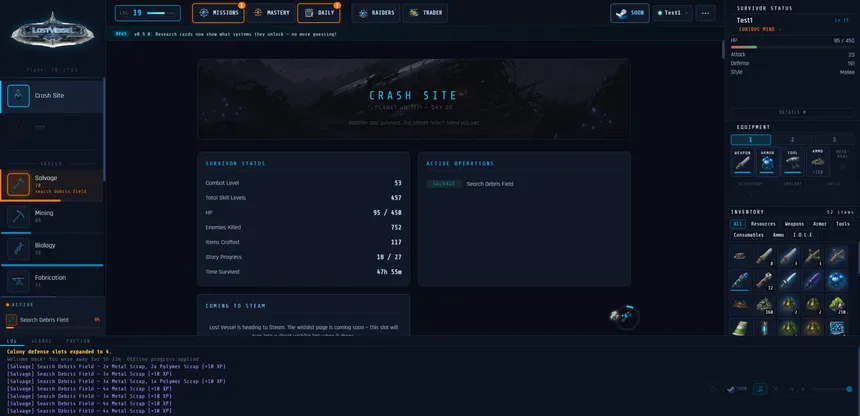860x416 pixels.
Task: Open the Salvage skill in sidebar
Action: (52, 185)
